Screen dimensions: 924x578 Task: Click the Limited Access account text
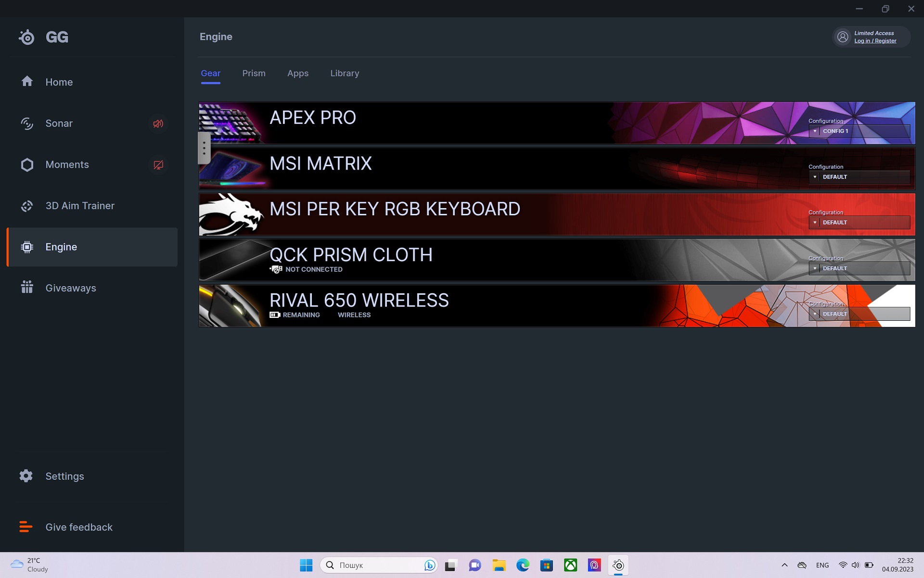pos(874,33)
